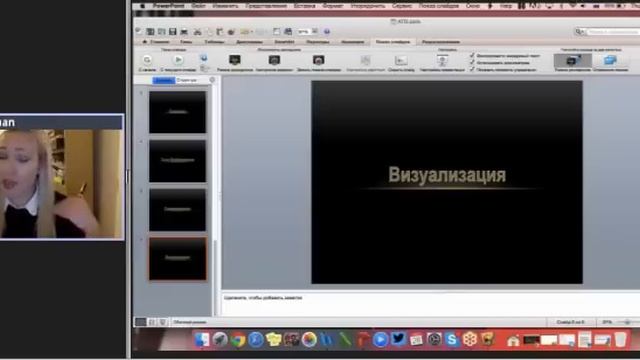Viewport: 640px width, 360px height.
Task: Switch to the Переходы ribbon tab
Action: point(318,42)
